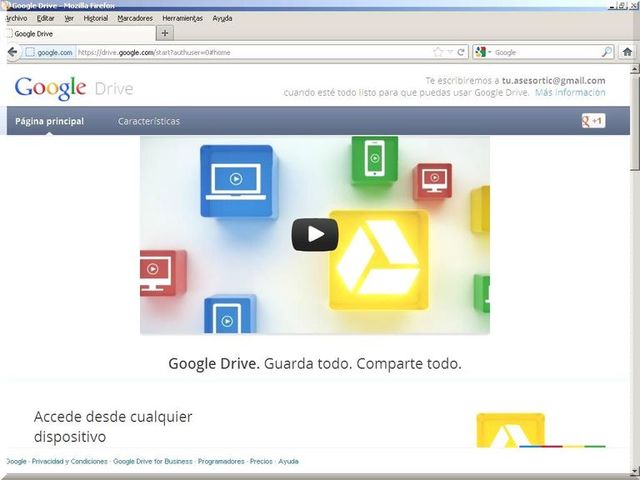Open the Herramientas menu
Image resolution: width=640 pixels, height=480 pixels.
point(182,18)
